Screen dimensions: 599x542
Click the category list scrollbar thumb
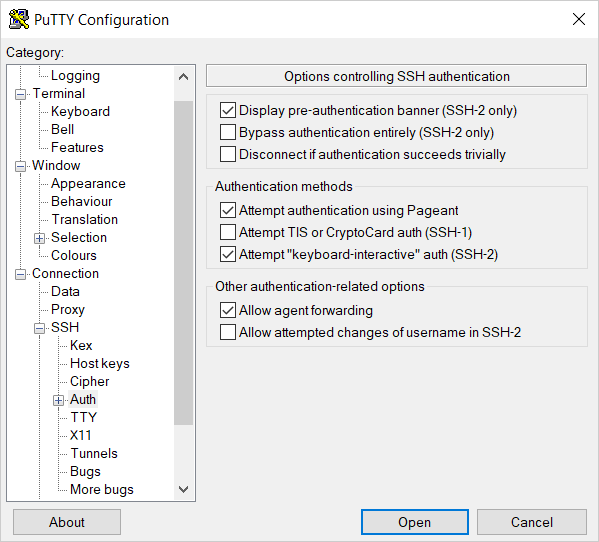point(183,263)
